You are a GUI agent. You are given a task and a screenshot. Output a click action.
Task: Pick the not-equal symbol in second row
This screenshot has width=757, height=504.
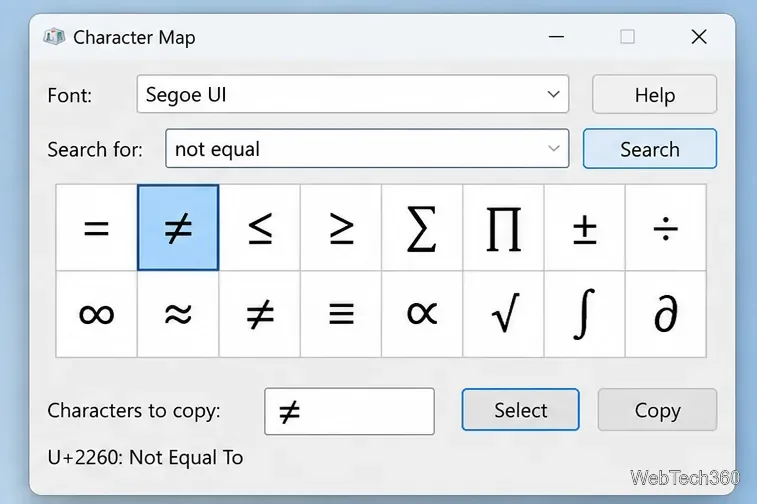click(x=260, y=314)
